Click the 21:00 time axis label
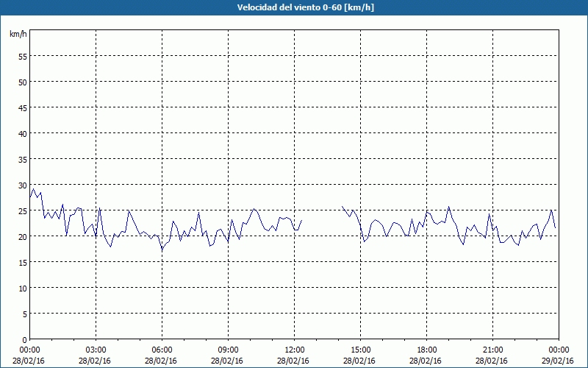The image size is (588, 368). point(492,350)
